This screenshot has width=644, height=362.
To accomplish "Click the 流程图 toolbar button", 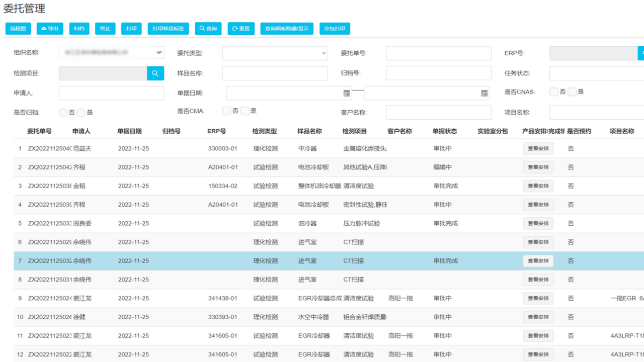I will [18, 29].
